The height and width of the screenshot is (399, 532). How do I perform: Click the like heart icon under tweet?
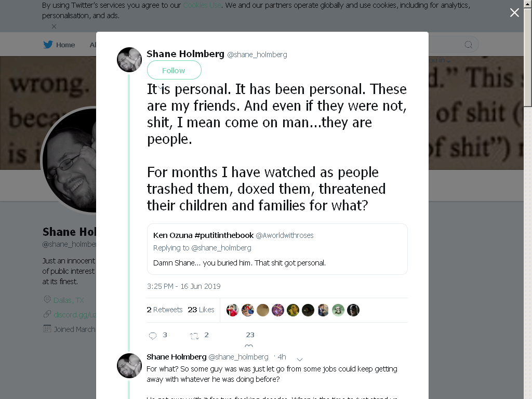click(x=249, y=345)
